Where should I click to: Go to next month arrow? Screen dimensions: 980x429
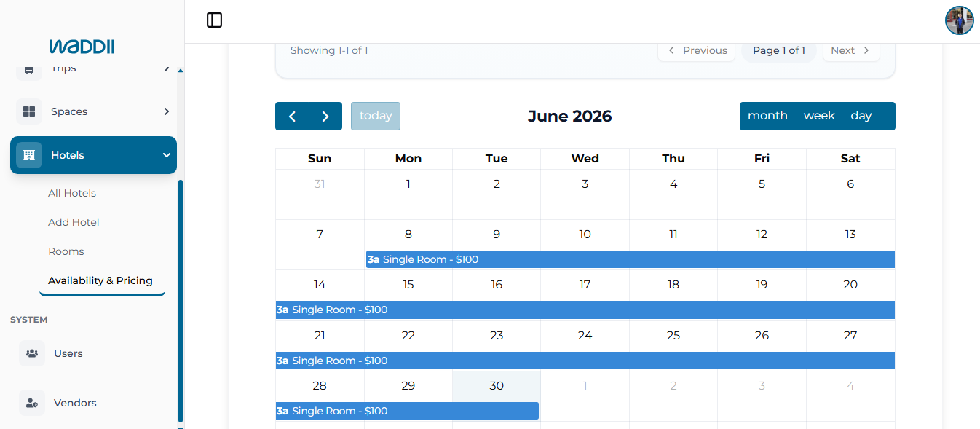325,117
